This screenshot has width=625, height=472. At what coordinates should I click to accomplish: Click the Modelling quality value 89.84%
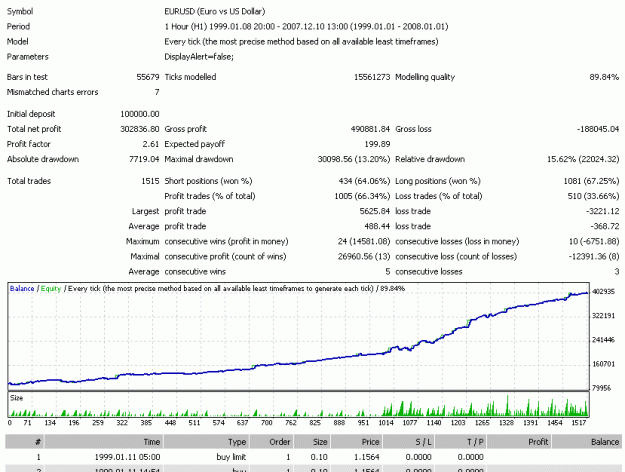pos(604,77)
